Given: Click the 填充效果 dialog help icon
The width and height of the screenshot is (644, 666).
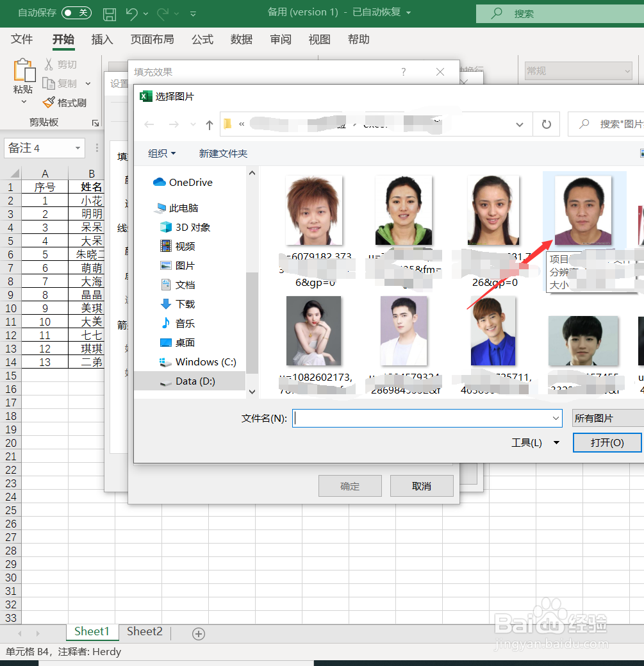Looking at the screenshot, I should (x=403, y=72).
